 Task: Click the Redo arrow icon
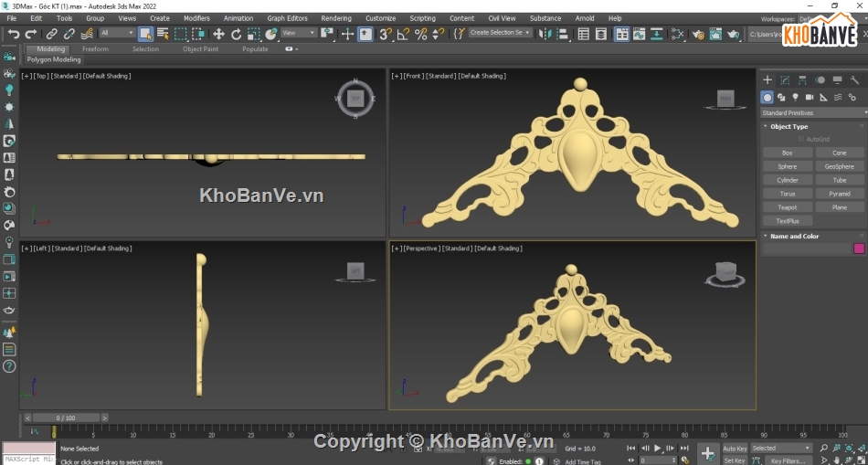point(31,34)
